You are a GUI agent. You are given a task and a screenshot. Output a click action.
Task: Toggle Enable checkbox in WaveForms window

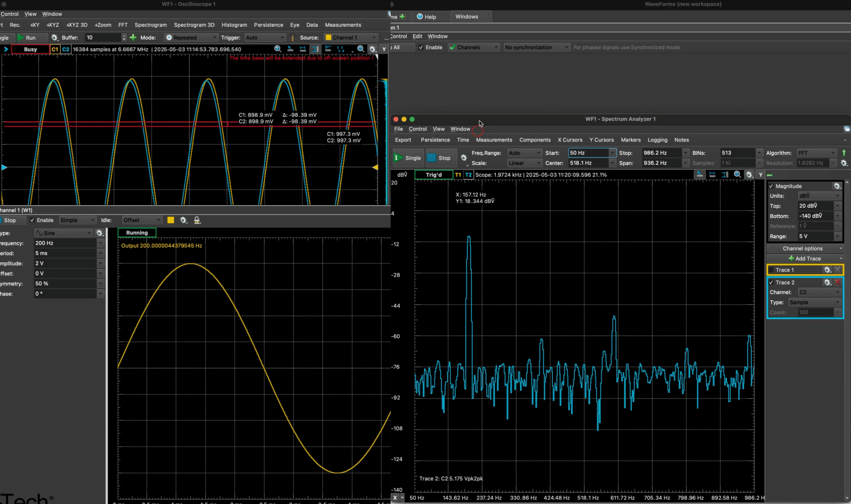point(421,47)
